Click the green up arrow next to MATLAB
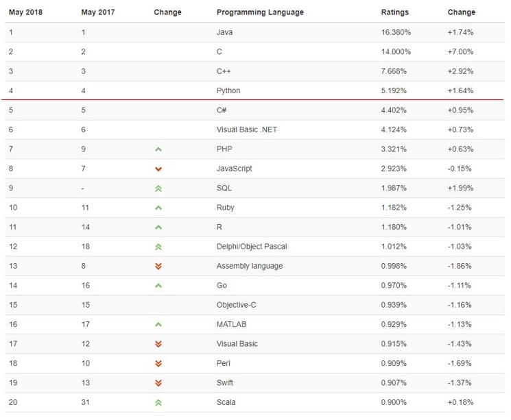511x420 pixels. click(158, 325)
